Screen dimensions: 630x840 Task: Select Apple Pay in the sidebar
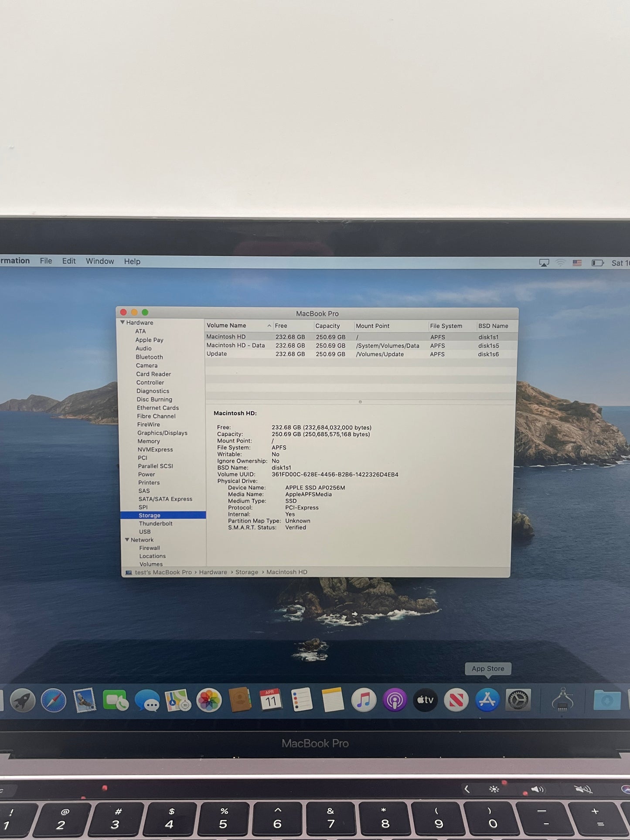[x=149, y=340]
